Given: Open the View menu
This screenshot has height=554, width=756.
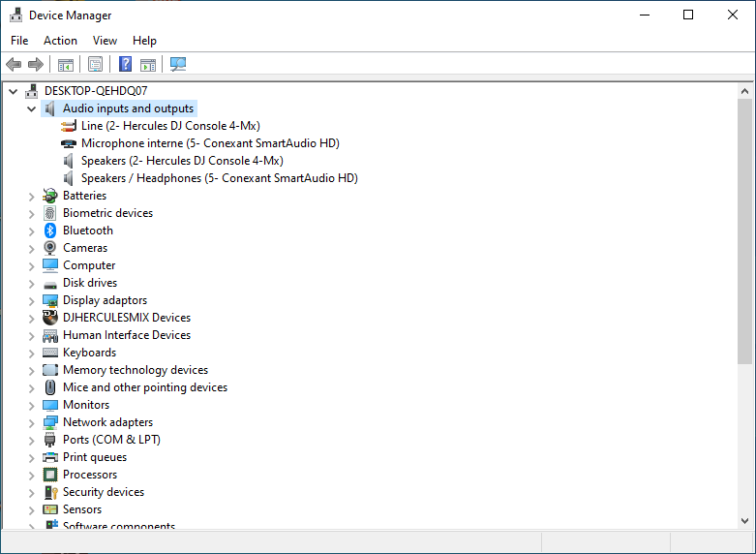Looking at the screenshot, I should pos(105,41).
